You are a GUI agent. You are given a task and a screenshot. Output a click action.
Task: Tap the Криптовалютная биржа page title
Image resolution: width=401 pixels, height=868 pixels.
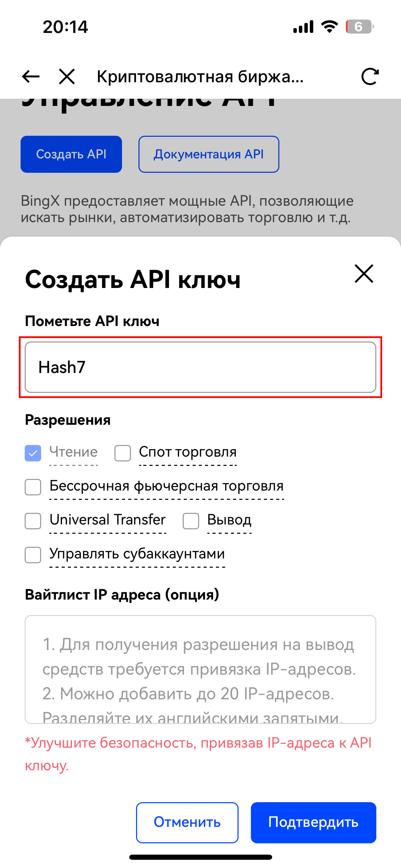click(x=200, y=76)
